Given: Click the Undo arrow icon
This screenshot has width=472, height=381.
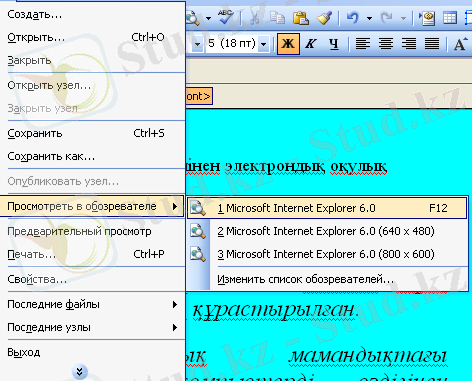Looking at the screenshot, I should [x=352, y=17].
